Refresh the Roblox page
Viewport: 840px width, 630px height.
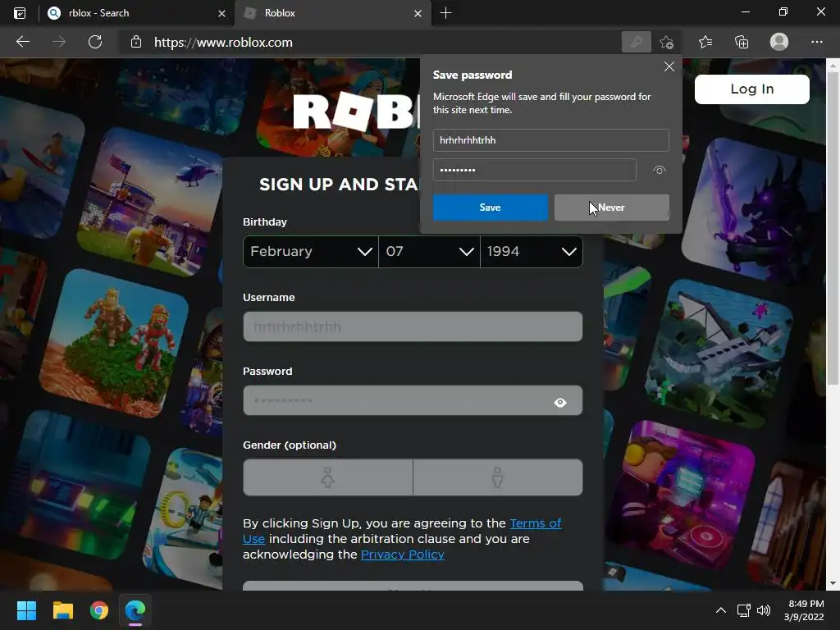(x=95, y=42)
